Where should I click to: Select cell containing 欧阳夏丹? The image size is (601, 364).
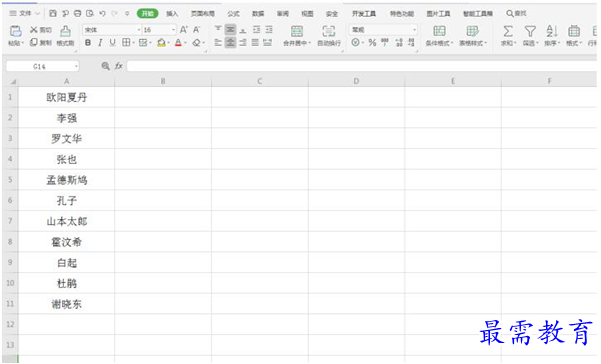tap(66, 97)
